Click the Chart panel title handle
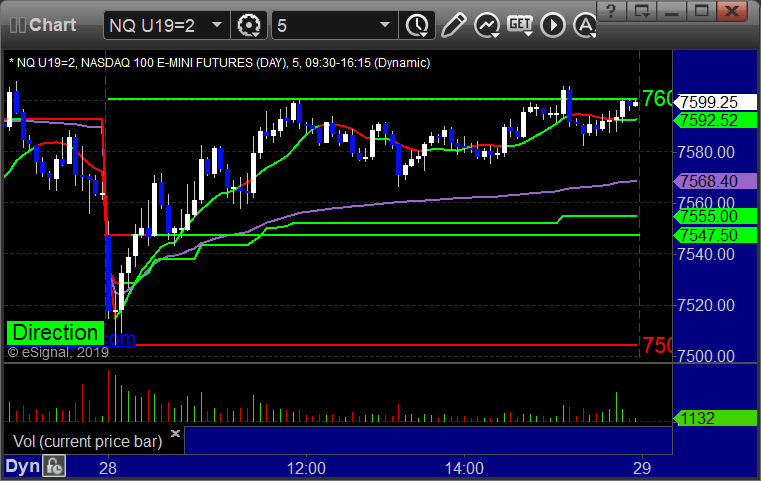 (43, 25)
